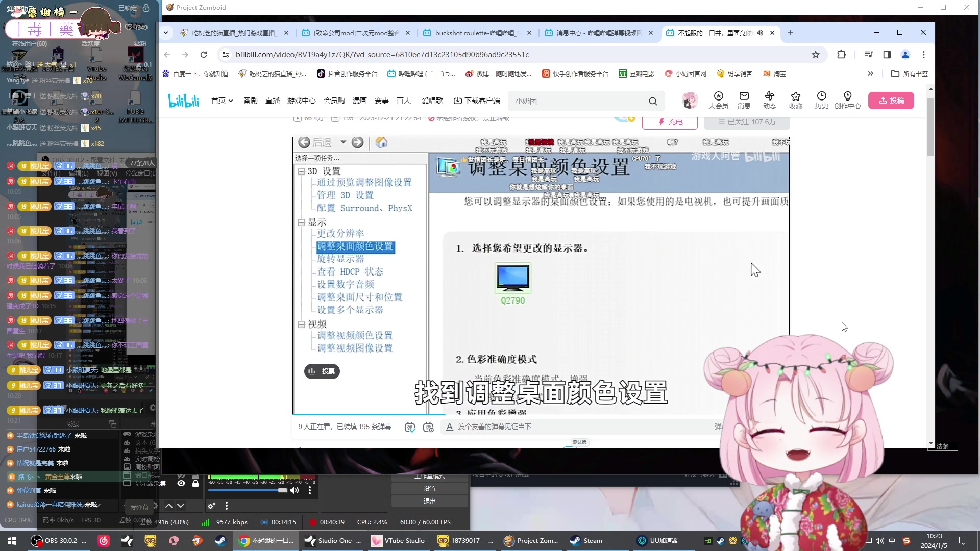Show more bookmarks with the chevron
The width and height of the screenshot is (980, 551).
click(x=871, y=73)
